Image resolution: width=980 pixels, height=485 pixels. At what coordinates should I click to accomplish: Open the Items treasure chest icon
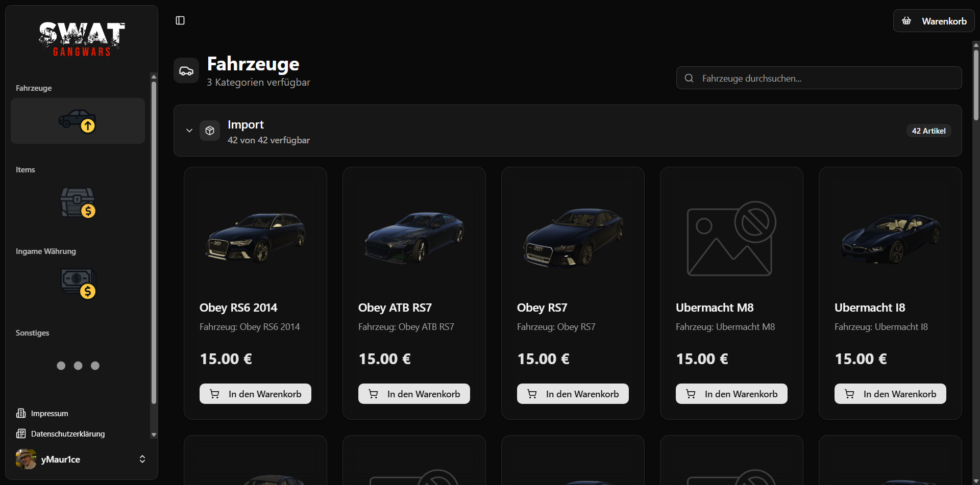[x=78, y=202]
